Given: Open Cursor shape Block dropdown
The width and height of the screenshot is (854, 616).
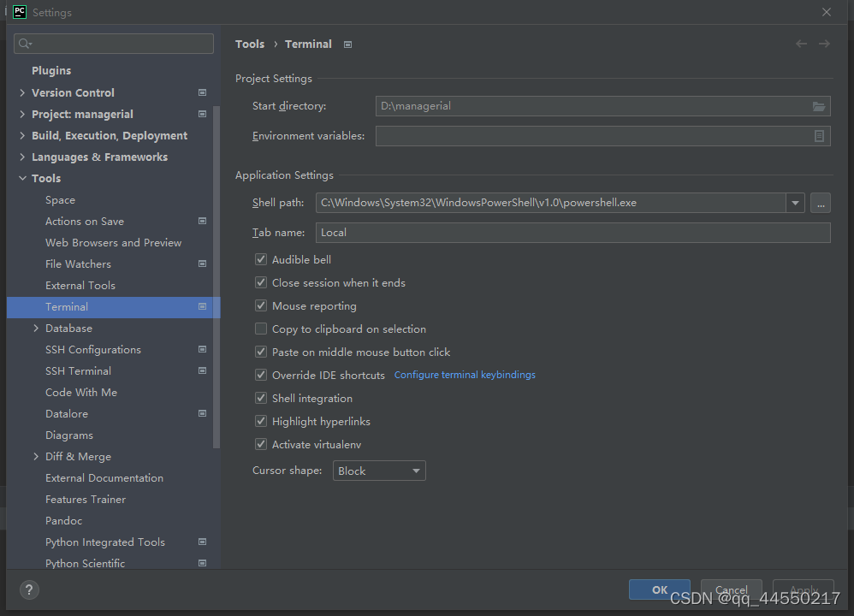Looking at the screenshot, I should [379, 471].
